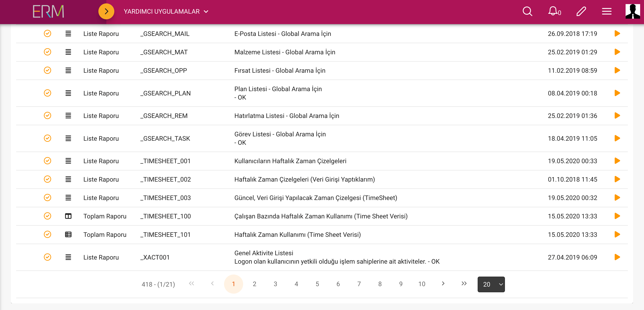The height and width of the screenshot is (310, 644).
Task: Click the notifications bell icon
Action: [x=553, y=12]
